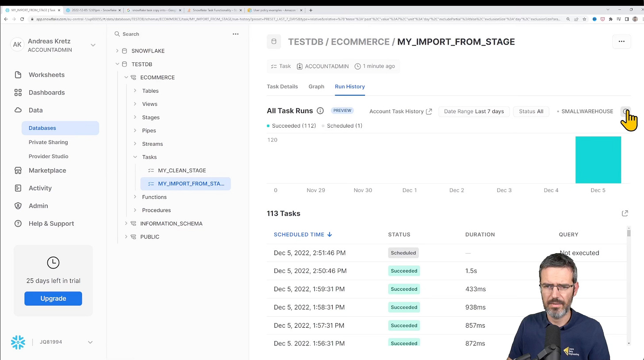Collapse the Tasks folder in tree
This screenshot has height=360, width=644.
(135, 157)
